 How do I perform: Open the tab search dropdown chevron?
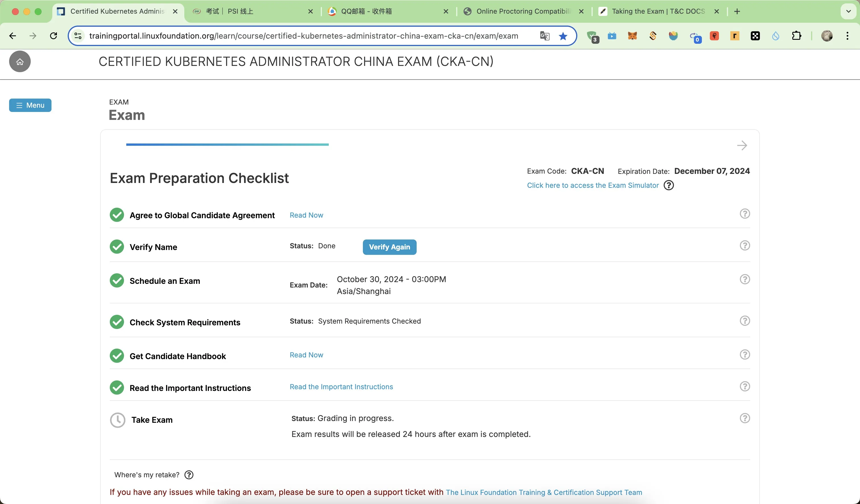pos(848,11)
